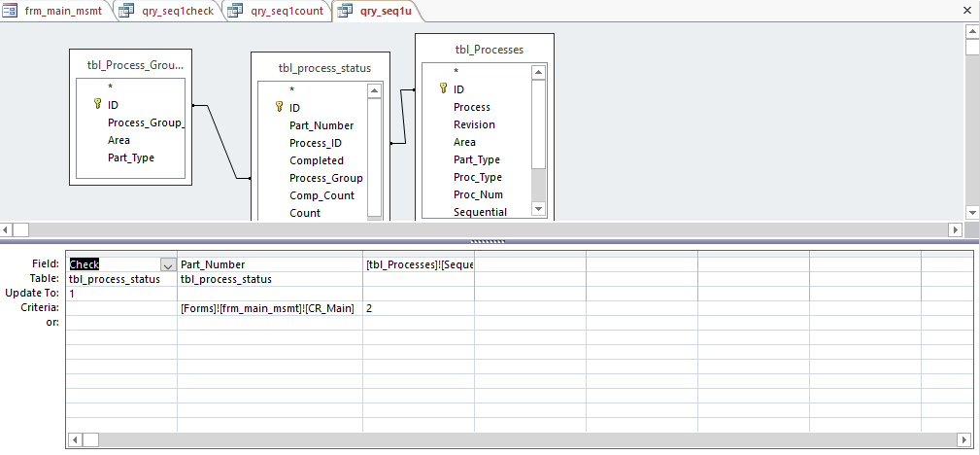Select the asterisk in tbl_Process_Group table

click(x=110, y=87)
